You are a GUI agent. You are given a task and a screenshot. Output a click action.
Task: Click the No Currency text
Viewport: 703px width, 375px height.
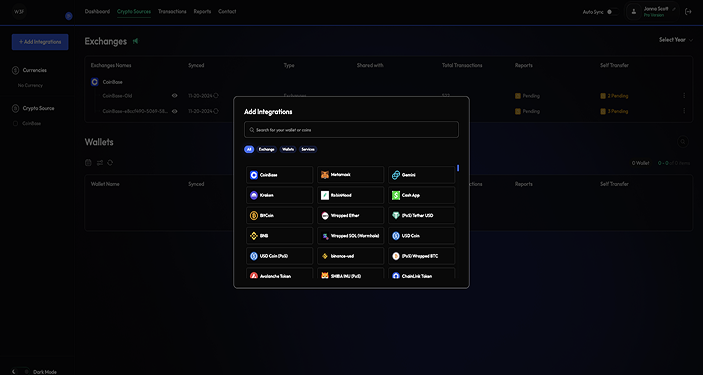[x=30, y=85]
